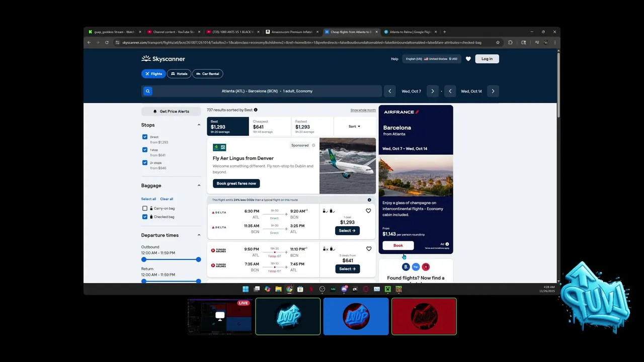Collapse the Stops filter section
Screen dimensions: 644x362
click(x=199, y=125)
